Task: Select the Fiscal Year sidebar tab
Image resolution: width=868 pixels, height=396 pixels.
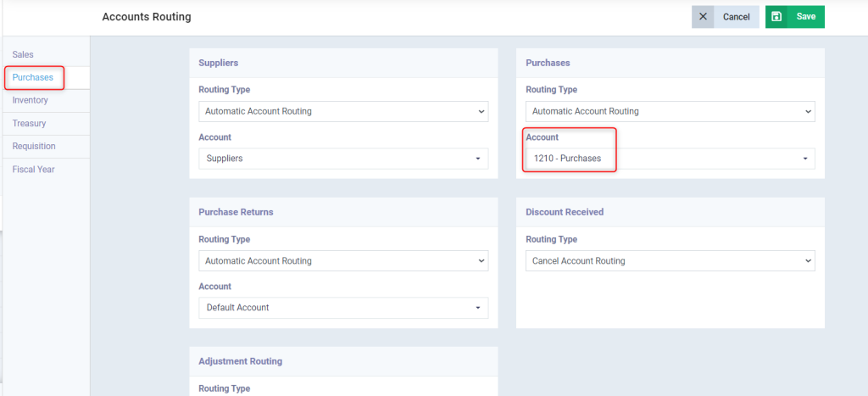Action: tap(47, 170)
